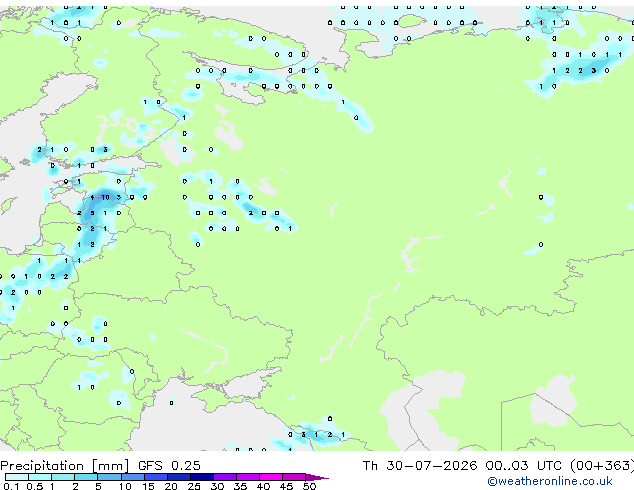Select the 20 mm dark blue legend swatch
The width and height of the screenshot is (634, 490).
click(179, 477)
